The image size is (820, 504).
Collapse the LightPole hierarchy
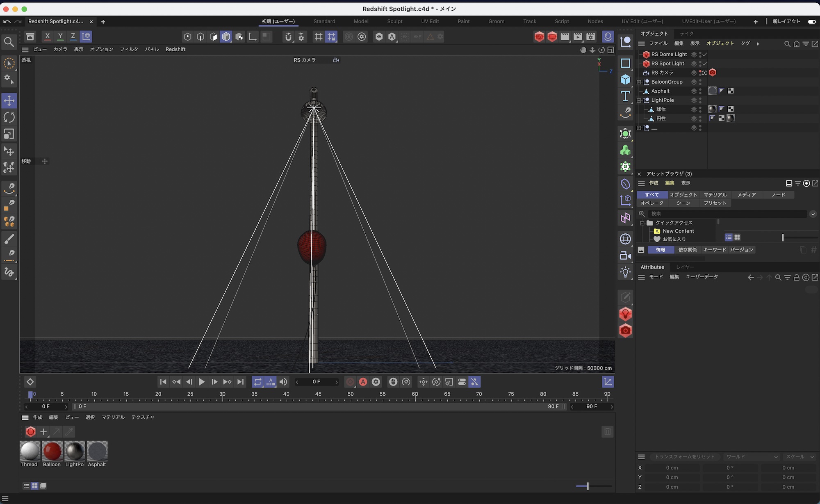[639, 100]
